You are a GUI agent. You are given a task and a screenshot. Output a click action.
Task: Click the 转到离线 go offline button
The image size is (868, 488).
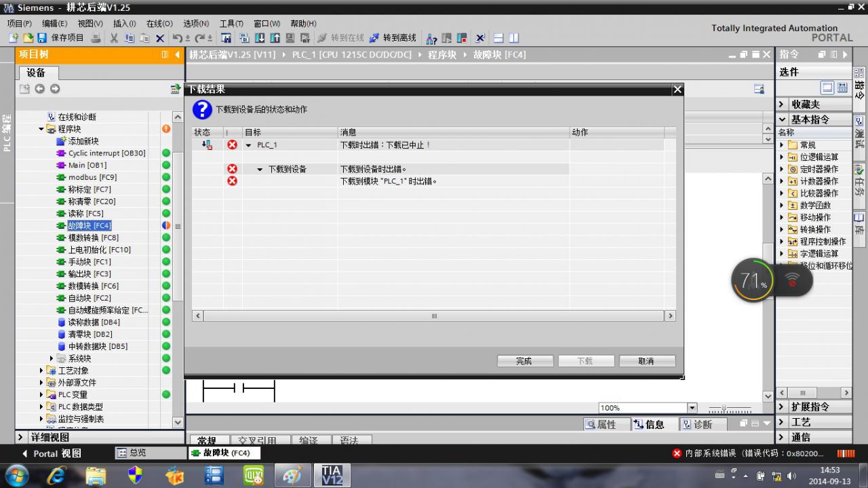(393, 38)
